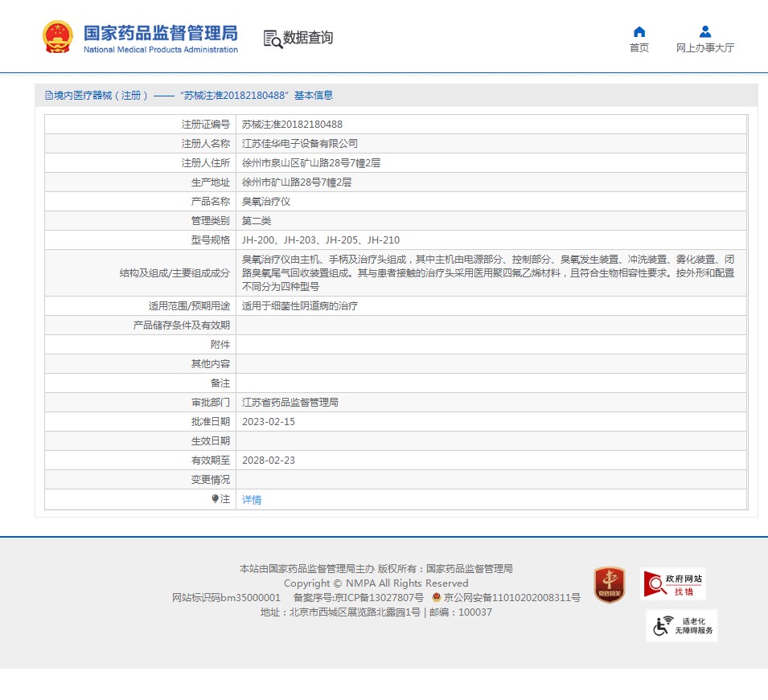Click 国家药品监督管理局 header title
Viewport: 768px width, 700px height.
(161, 33)
